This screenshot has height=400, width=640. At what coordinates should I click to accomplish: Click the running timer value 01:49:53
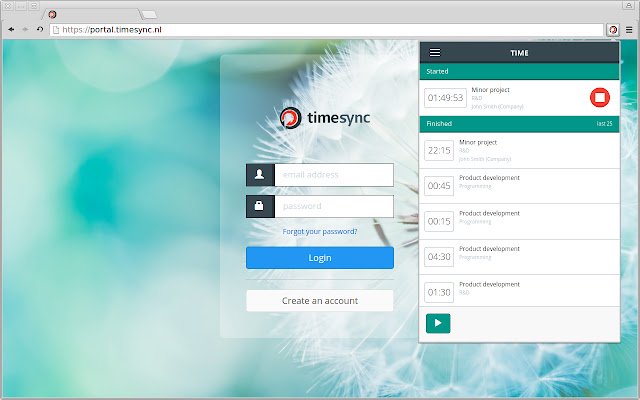click(445, 98)
